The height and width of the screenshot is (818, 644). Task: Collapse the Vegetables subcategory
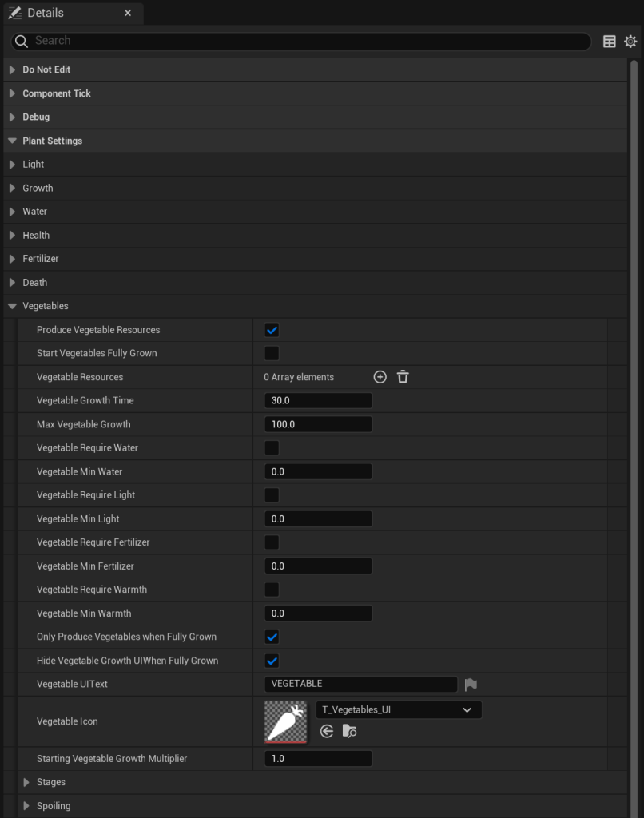tap(12, 306)
